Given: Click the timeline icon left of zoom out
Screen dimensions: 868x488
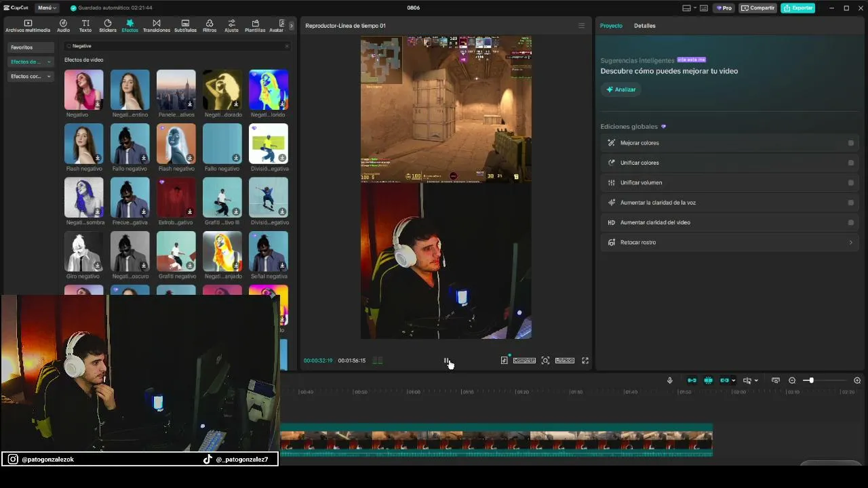Looking at the screenshot, I should [x=776, y=380].
